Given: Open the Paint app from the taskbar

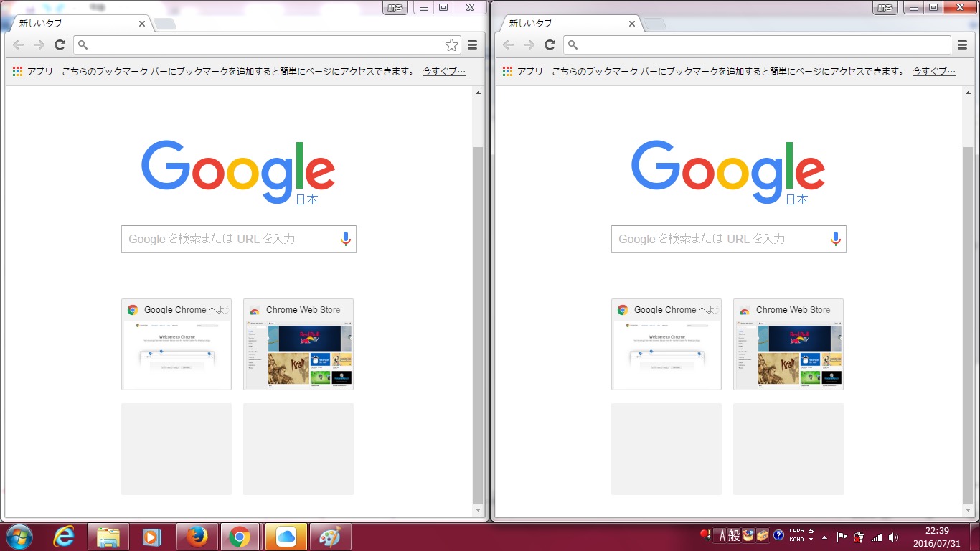Looking at the screenshot, I should coord(330,537).
